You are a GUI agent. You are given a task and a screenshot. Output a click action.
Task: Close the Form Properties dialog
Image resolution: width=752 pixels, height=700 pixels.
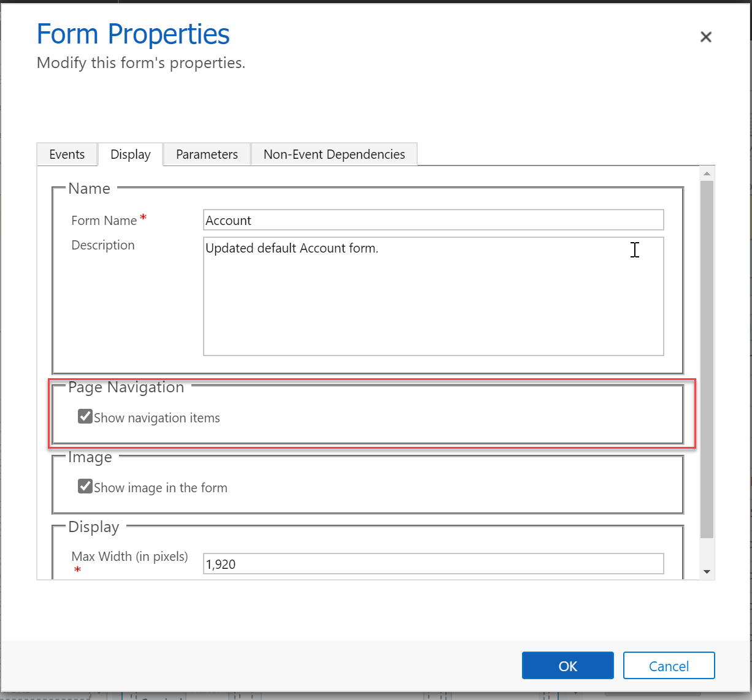(x=705, y=37)
